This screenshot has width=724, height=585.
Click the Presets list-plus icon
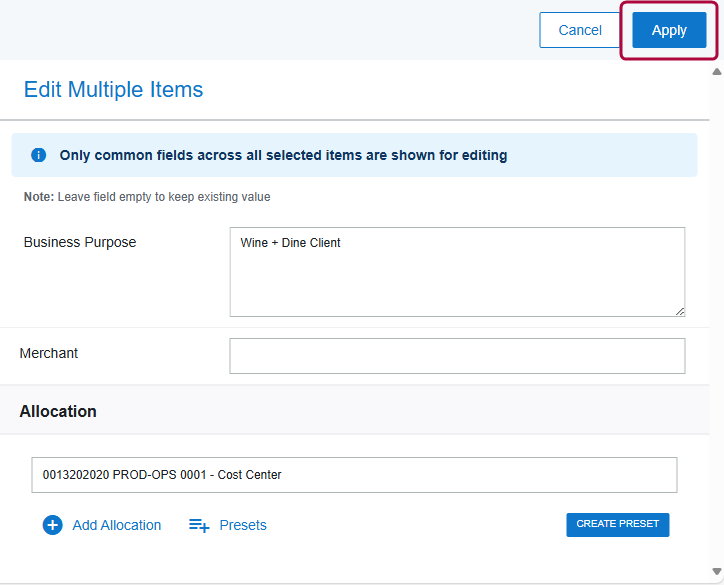[199, 525]
